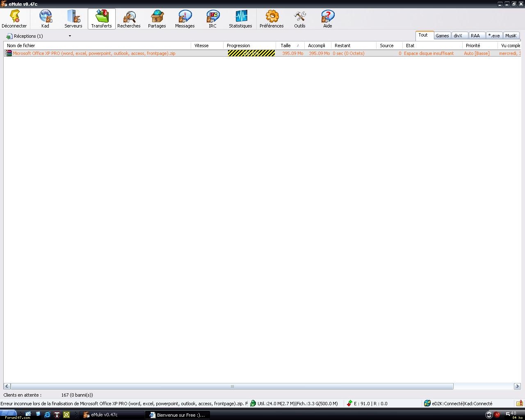Open the Préférences settings
Screen dimensions: 525x420
(x=272, y=19)
